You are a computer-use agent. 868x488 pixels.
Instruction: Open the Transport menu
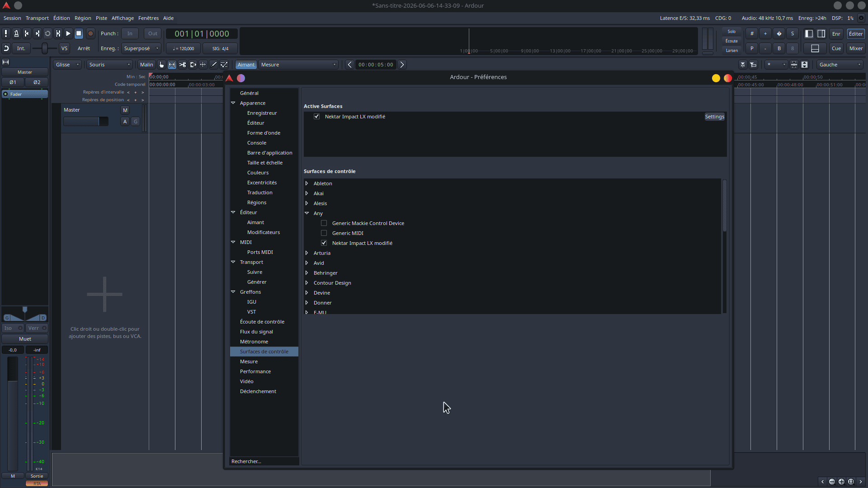point(37,18)
